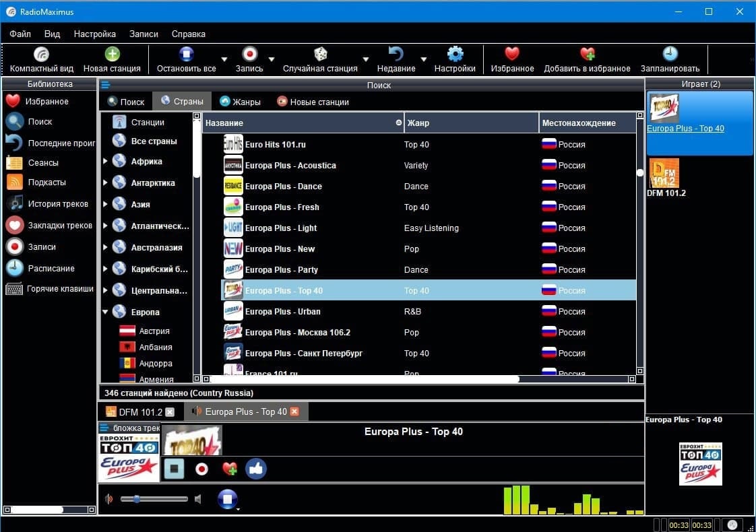Screen dimensions: 756x532
Task: Open Последние проигранные in Library sidebar
Action: [x=50, y=143]
